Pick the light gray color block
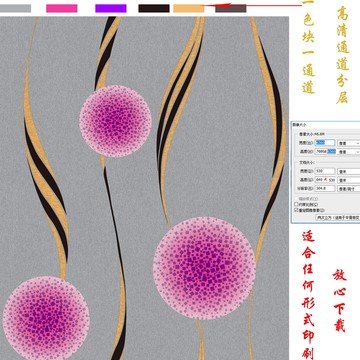Viewport: 360px width, 360px height. point(15,8)
